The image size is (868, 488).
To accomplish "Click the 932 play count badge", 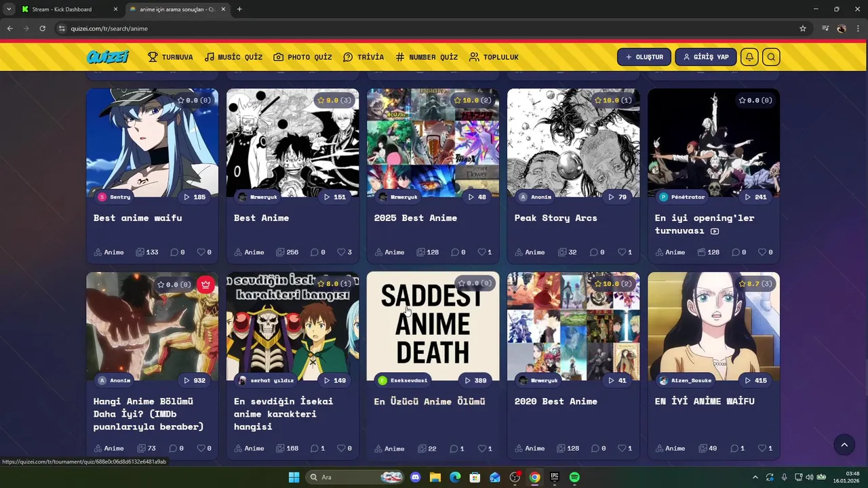I will tap(195, 380).
